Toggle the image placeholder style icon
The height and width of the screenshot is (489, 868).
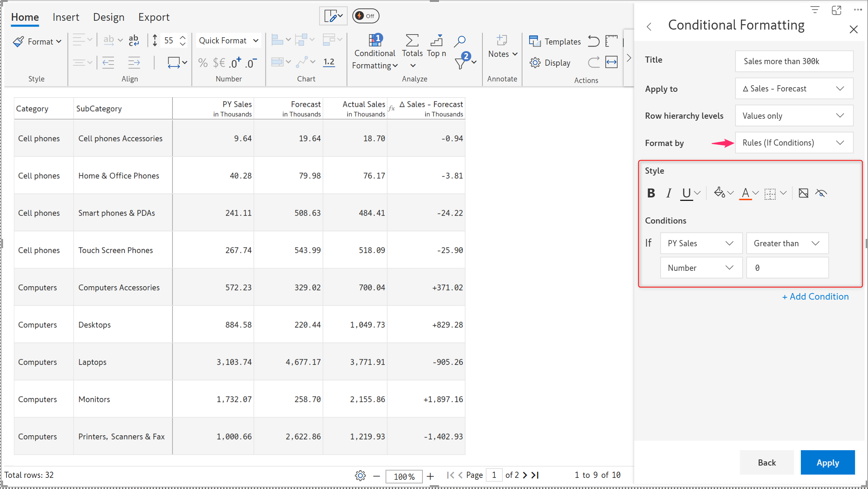[x=803, y=193]
